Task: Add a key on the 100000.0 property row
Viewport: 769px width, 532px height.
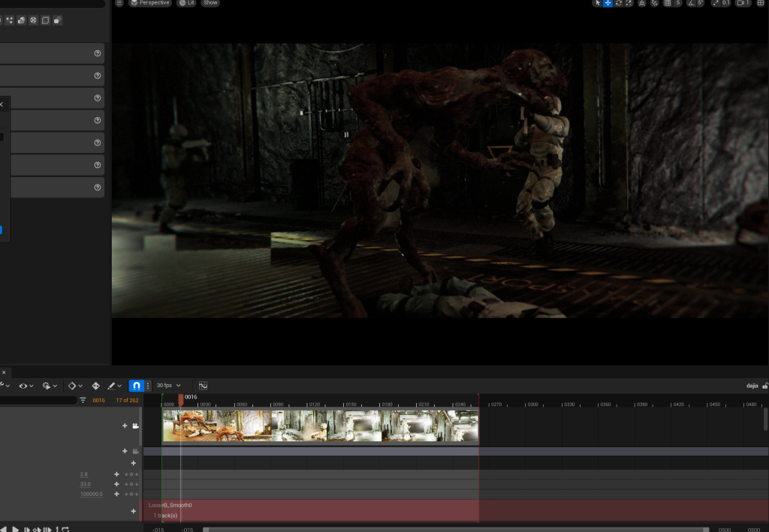Action: (x=116, y=494)
